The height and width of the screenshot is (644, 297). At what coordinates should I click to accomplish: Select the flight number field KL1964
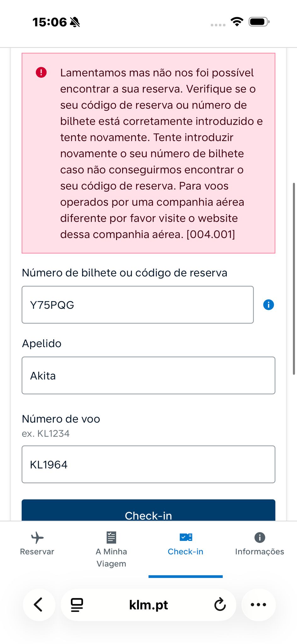148,464
